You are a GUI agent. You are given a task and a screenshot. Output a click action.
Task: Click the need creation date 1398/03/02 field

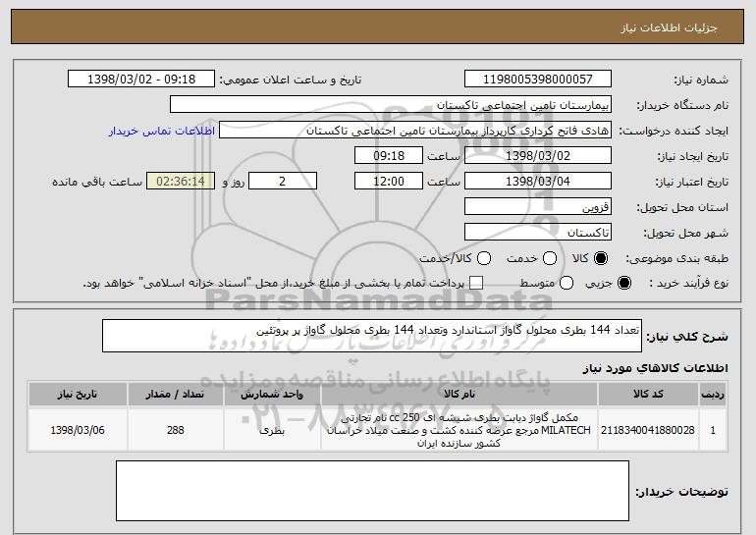tap(538, 156)
